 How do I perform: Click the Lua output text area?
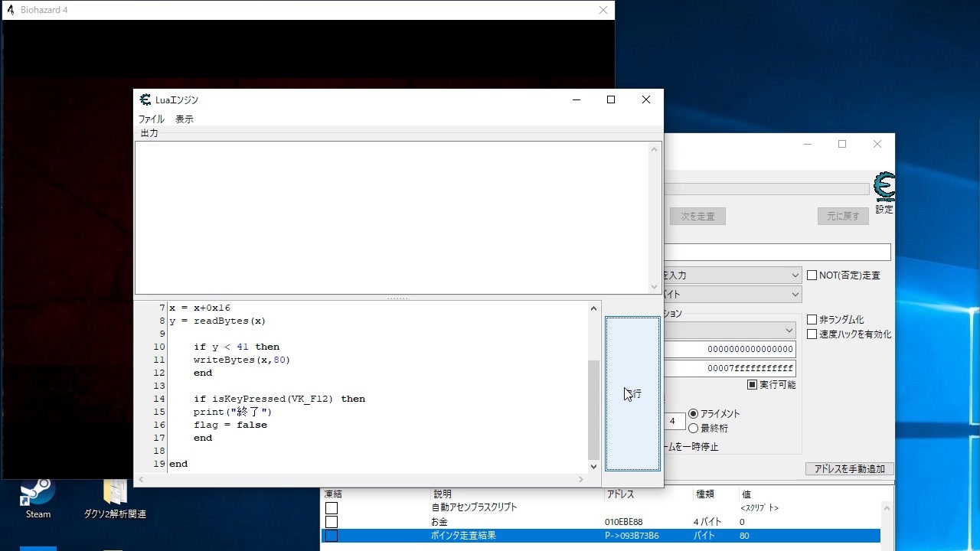[x=392, y=217]
